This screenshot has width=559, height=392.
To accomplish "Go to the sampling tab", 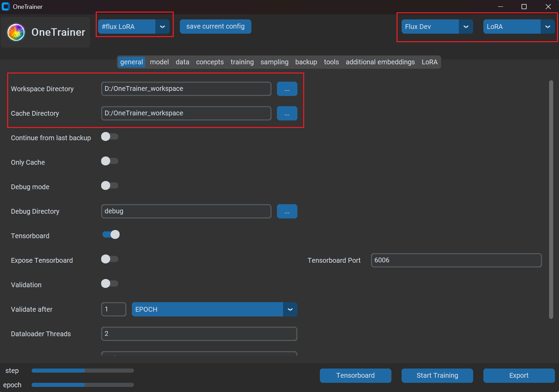I will click(x=275, y=62).
